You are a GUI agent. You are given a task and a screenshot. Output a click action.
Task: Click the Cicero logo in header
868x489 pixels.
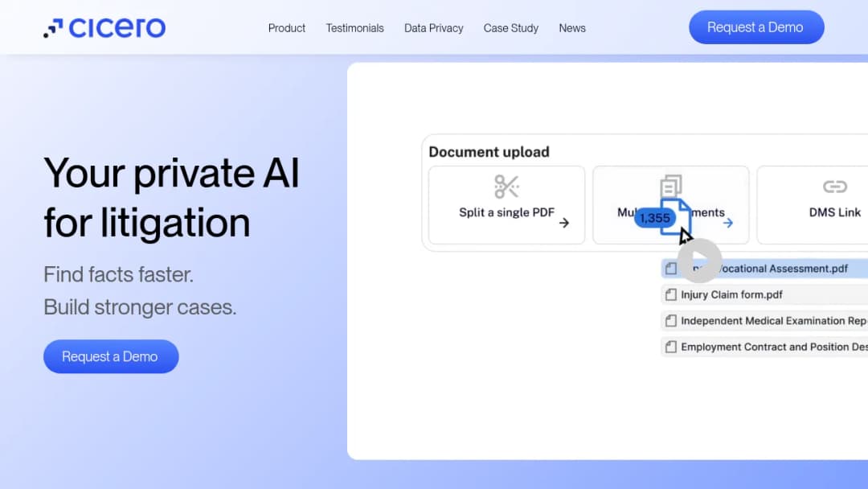coord(104,27)
